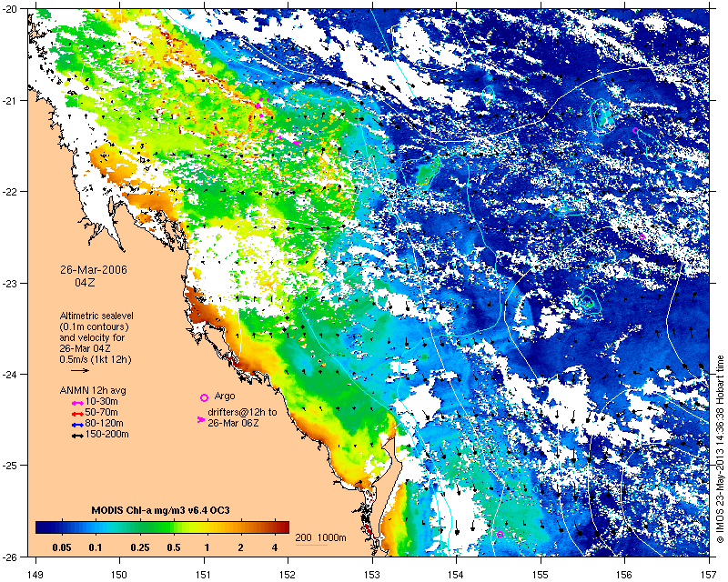
Task: Select the magenta 10-30m arrow legend symbol
Action: point(77,404)
